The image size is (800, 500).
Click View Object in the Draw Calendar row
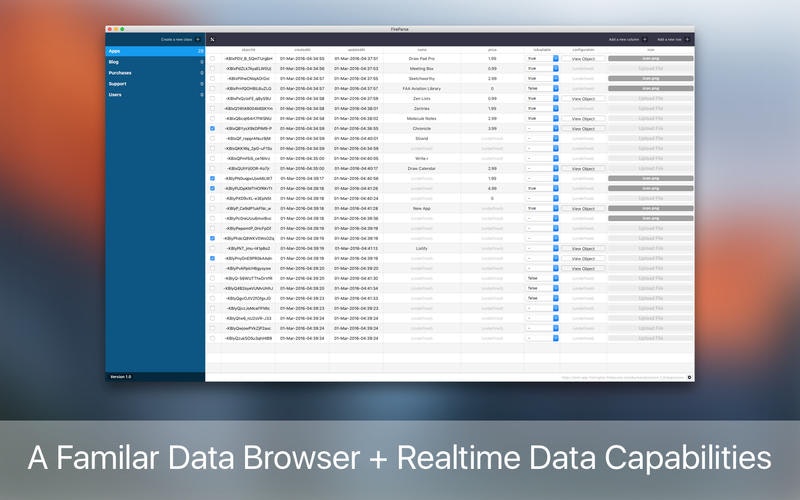click(583, 168)
